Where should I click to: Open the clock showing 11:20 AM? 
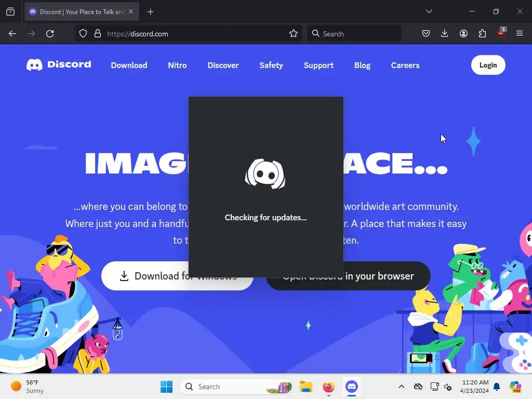(475, 387)
